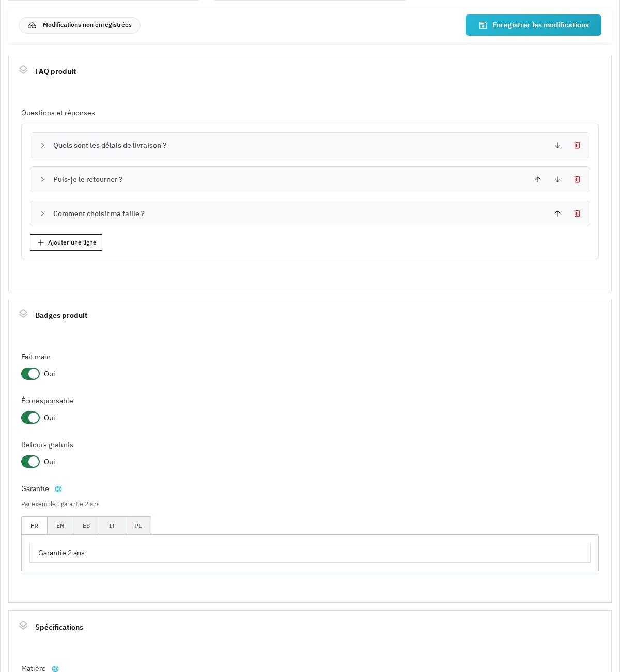Click the Spécifications layers icon
The image size is (620, 672).
(23, 625)
